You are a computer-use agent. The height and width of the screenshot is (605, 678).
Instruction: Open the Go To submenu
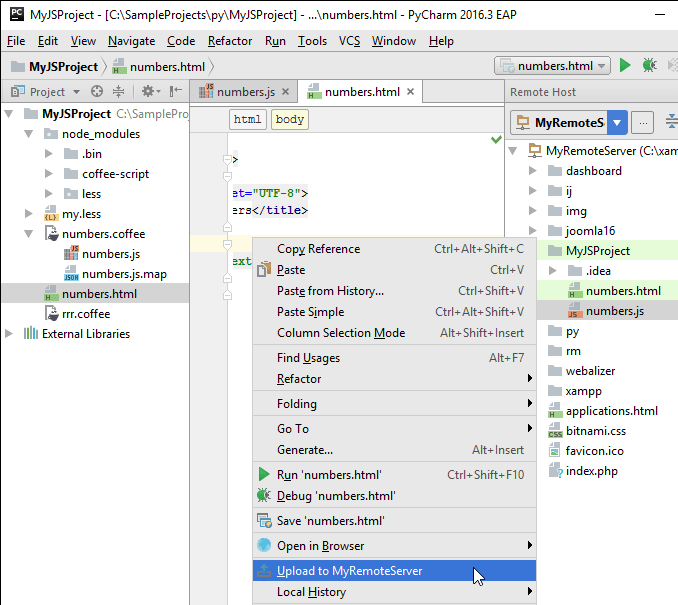coord(394,429)
